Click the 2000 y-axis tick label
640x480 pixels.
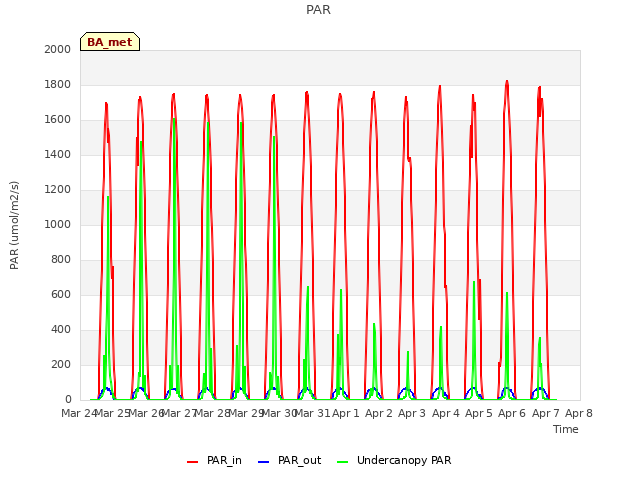pyautogui.click(x=58, y=49)
